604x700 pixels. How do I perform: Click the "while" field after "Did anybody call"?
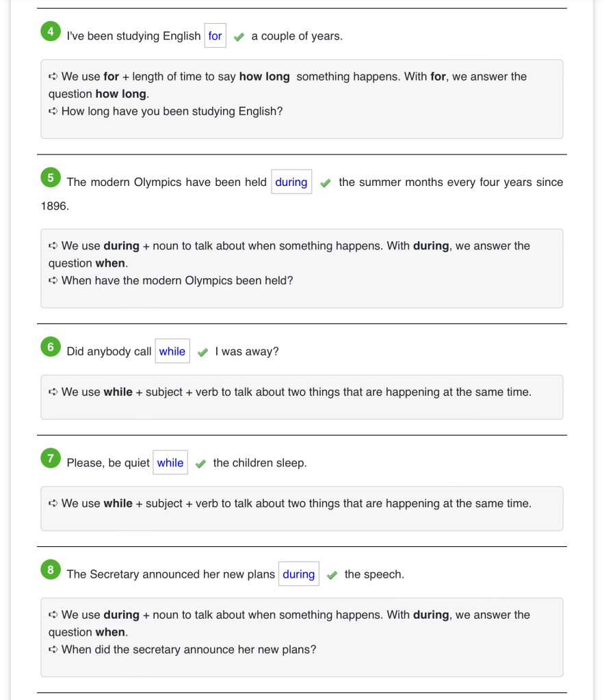[172, 351]
